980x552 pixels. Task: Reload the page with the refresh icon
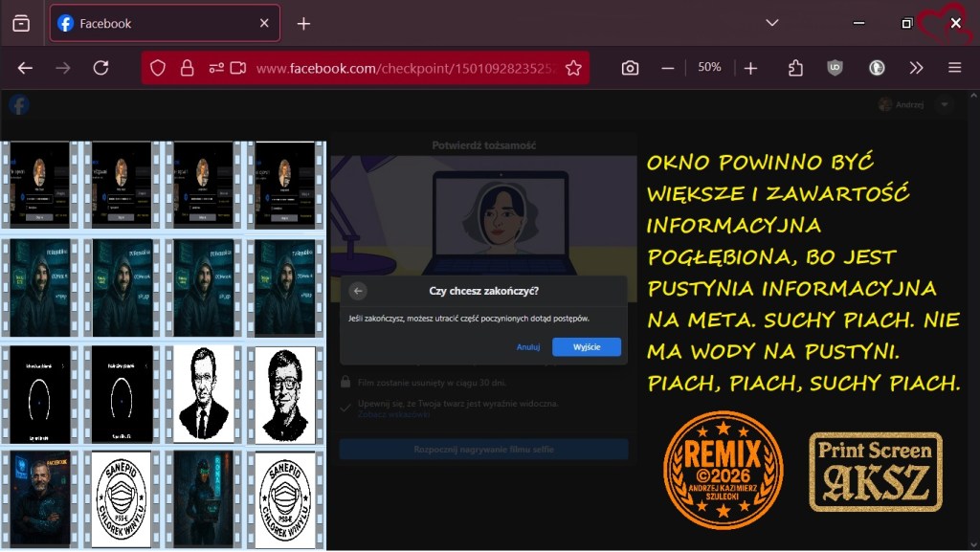click(x=100, y=68)
